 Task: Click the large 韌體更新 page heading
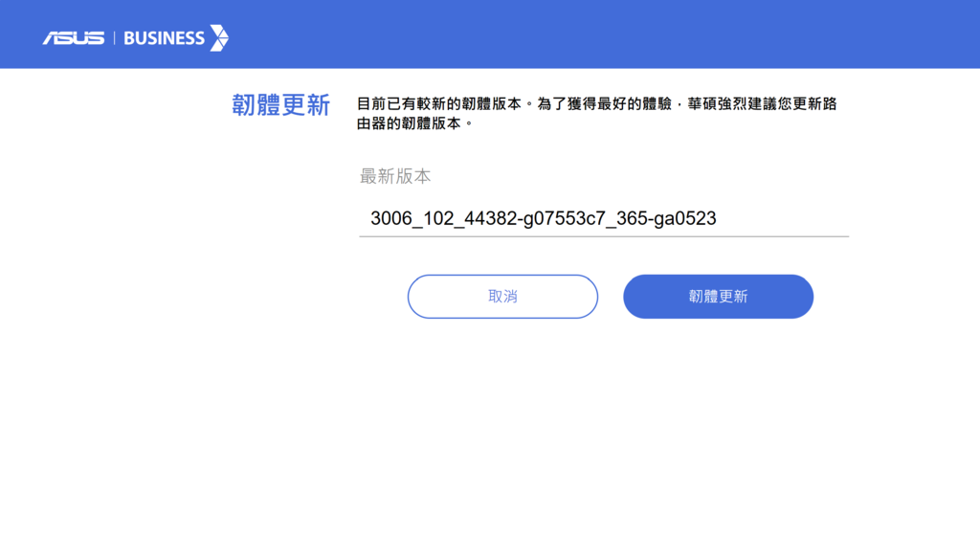pyautogui.click(x=280, y=105)
